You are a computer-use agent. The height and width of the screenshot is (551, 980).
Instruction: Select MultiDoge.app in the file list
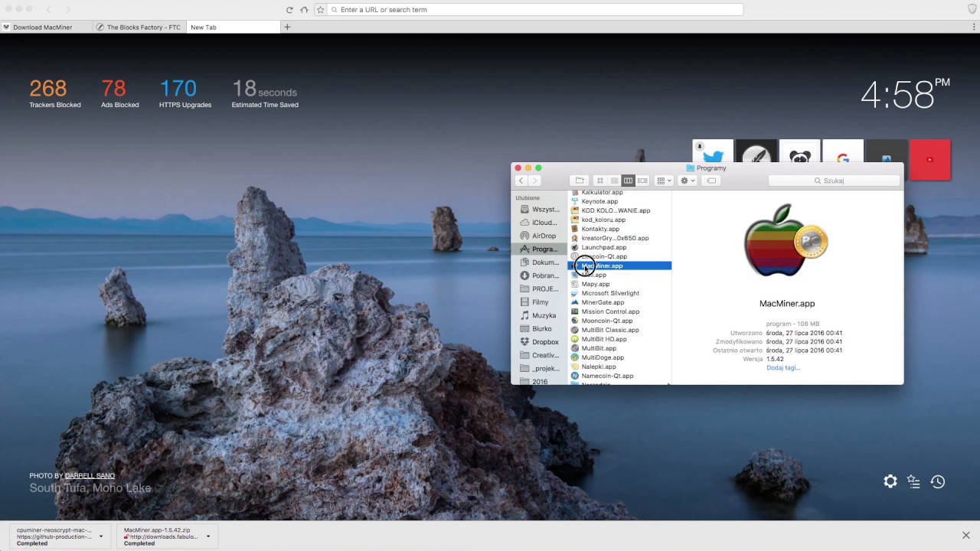click(619, 357)
